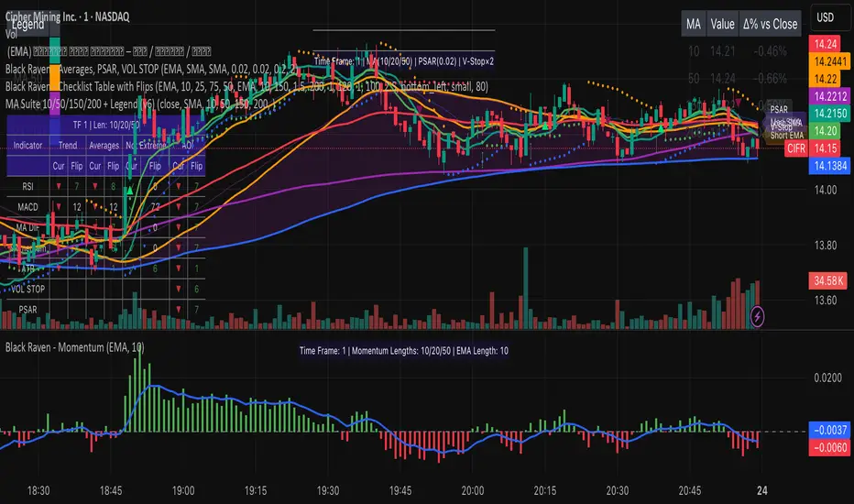This screenshot has height=504, width=854.
Task: Click the green up-triangle signal near 20:15
Action: [x=543, y=126]
